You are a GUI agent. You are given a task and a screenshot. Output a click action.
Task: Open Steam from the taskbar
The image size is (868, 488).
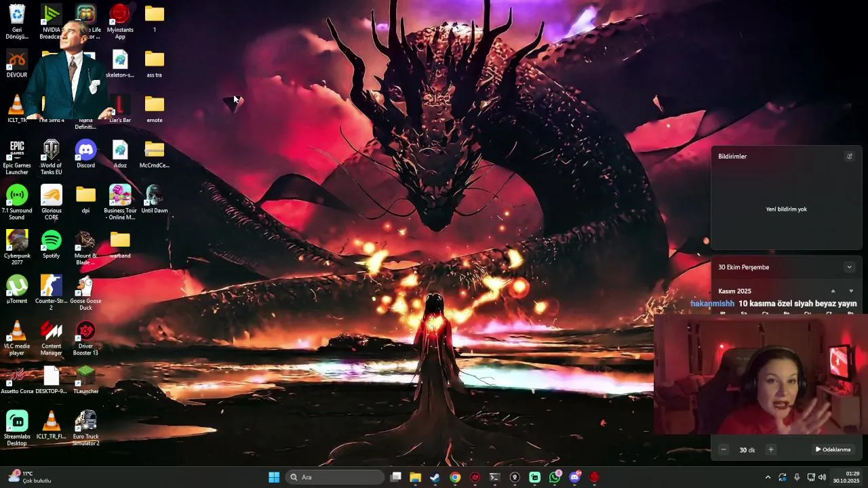[x=435, y=477]
